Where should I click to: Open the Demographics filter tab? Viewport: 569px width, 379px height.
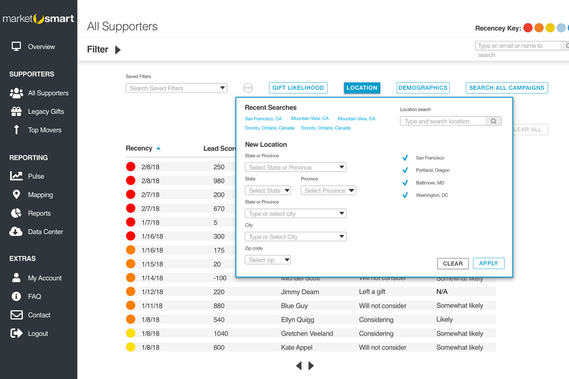tap(423, 88)
